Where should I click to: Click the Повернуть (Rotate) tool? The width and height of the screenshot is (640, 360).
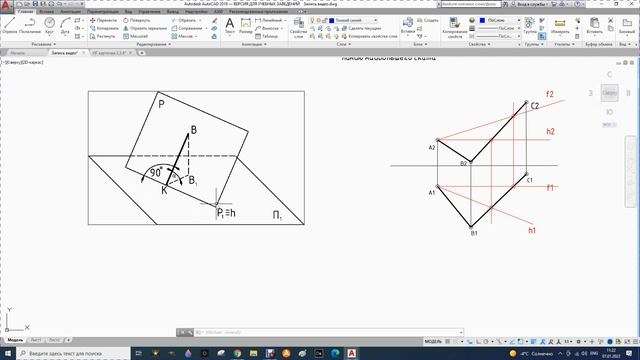point(137,20)
